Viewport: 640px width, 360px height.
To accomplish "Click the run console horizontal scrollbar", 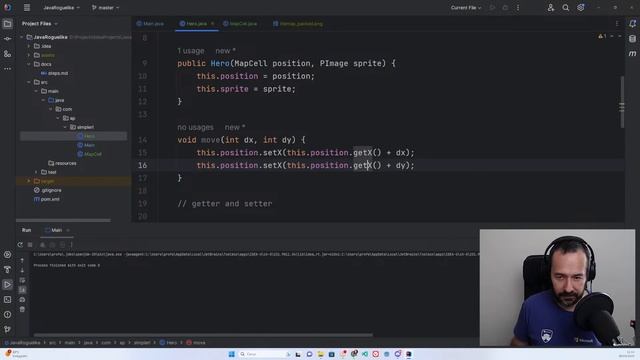I will click(x=203, y=335).
